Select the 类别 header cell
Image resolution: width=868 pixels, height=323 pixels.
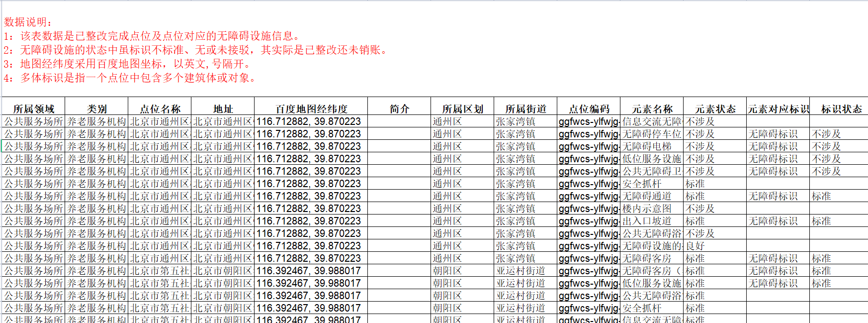pyautogui.click(x=96, y=108)
